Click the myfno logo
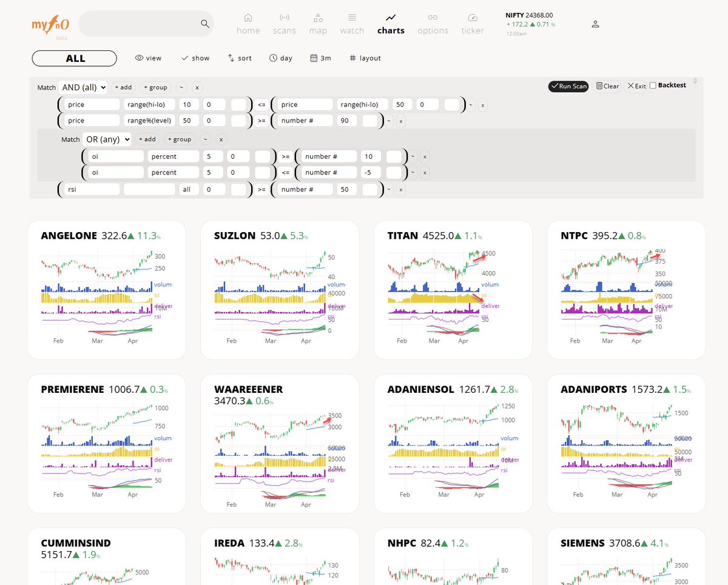Image resolution: width=728 pixels, height=585 pixels. click(x=50, y=25)
